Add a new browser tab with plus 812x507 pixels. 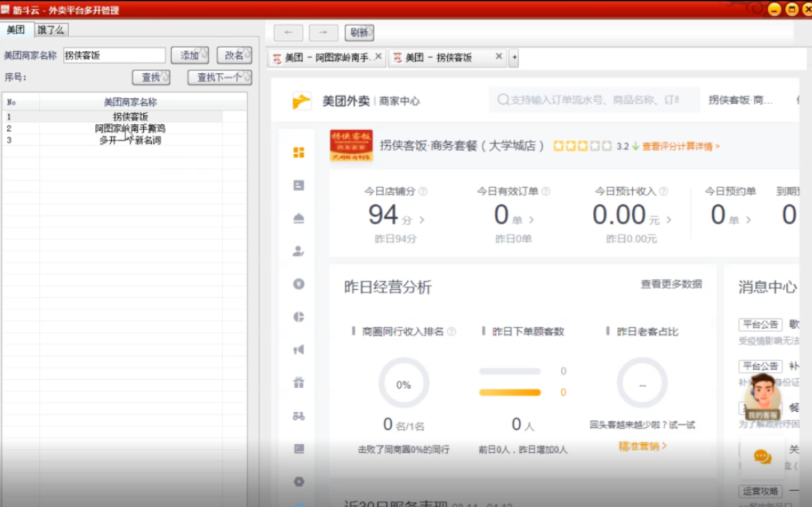(x=514, y=57)
